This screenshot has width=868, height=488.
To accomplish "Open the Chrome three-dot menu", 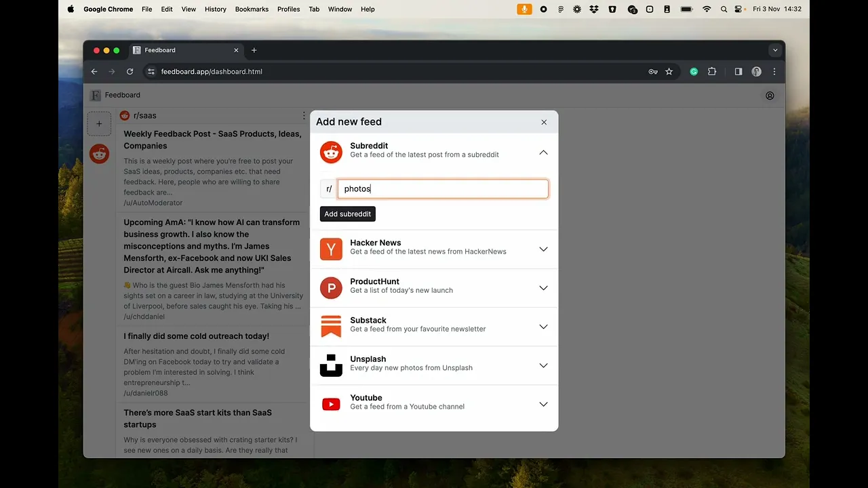I will coord(774,71).
